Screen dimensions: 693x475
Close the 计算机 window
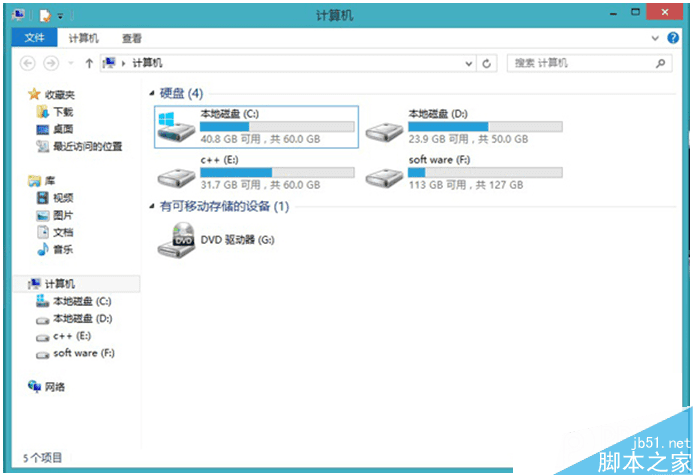665,12
